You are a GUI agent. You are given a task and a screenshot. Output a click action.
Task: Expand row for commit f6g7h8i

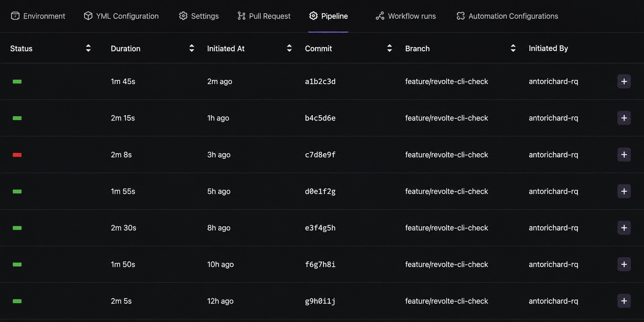tap(624, 264)
